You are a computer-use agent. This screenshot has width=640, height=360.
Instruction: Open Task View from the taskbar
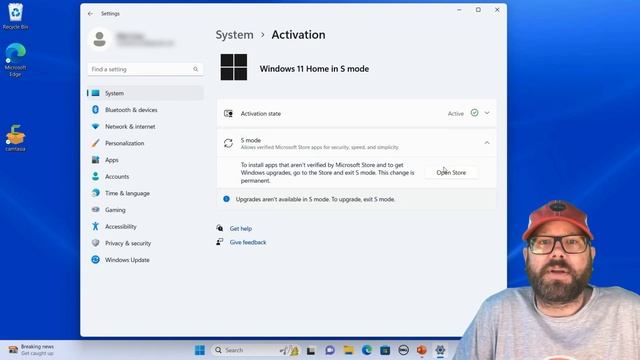click(311, 350)
